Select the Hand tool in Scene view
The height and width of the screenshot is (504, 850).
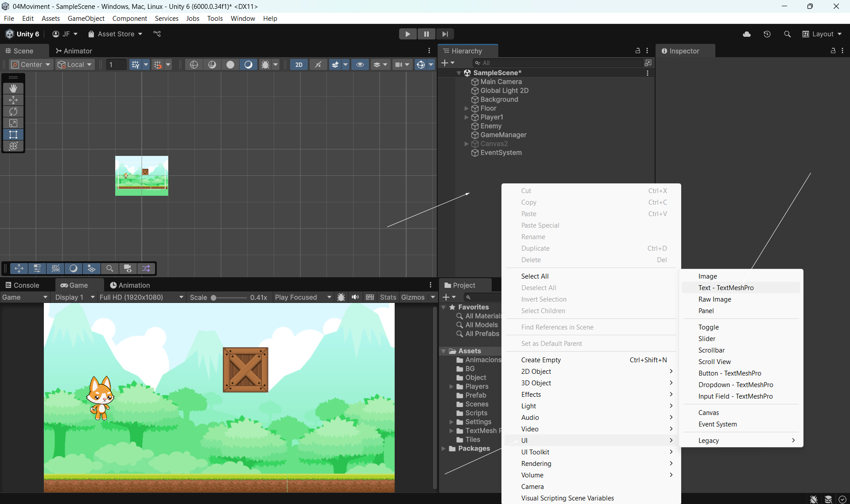(x=13, y=89)
